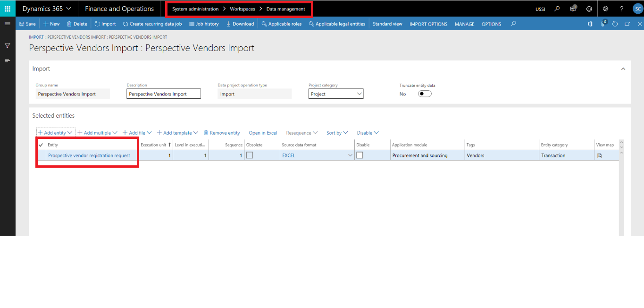Click the USSI company selector

point(540,9)
